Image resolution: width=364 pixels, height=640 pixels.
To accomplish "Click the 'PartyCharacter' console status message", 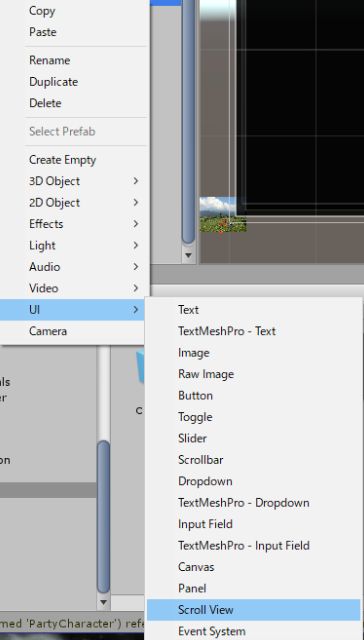I will [72, 623].
